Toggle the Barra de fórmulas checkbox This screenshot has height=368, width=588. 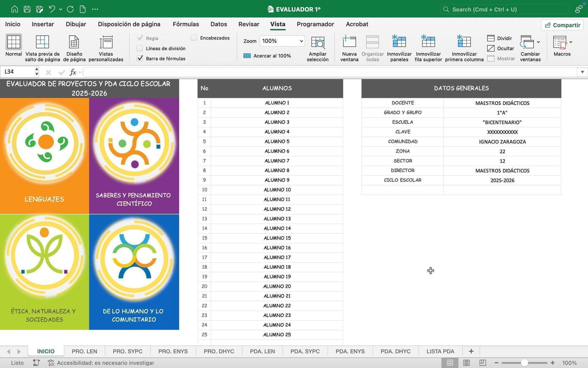140,58
